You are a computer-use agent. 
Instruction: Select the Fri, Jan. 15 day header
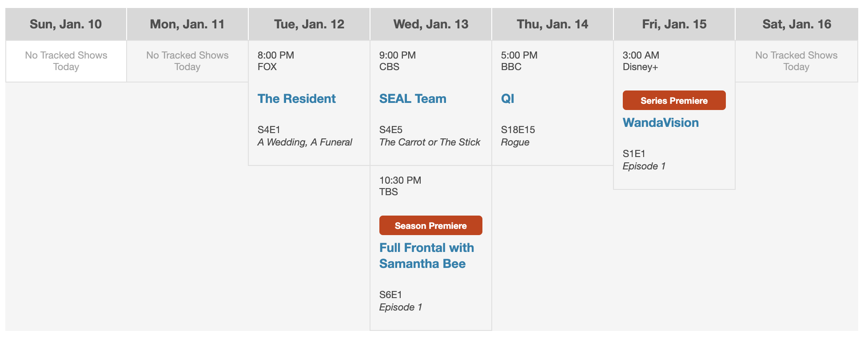coord(674,24)
